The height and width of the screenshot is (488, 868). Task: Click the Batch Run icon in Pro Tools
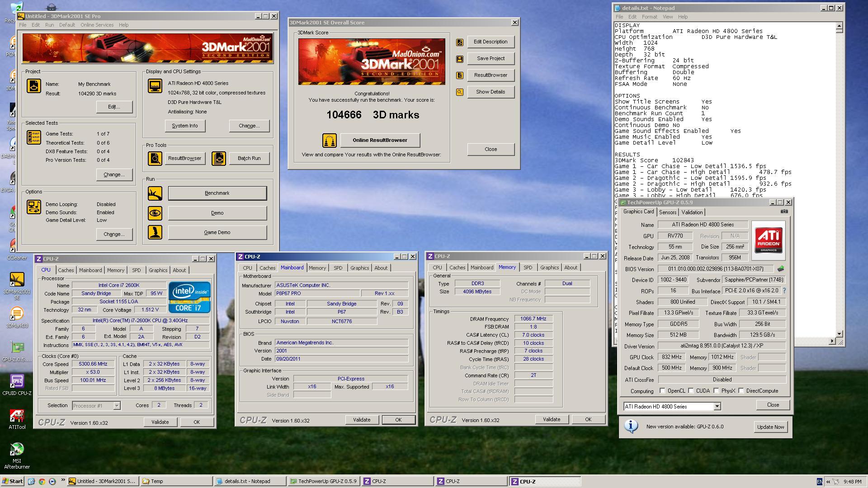[x=219, y=159]
